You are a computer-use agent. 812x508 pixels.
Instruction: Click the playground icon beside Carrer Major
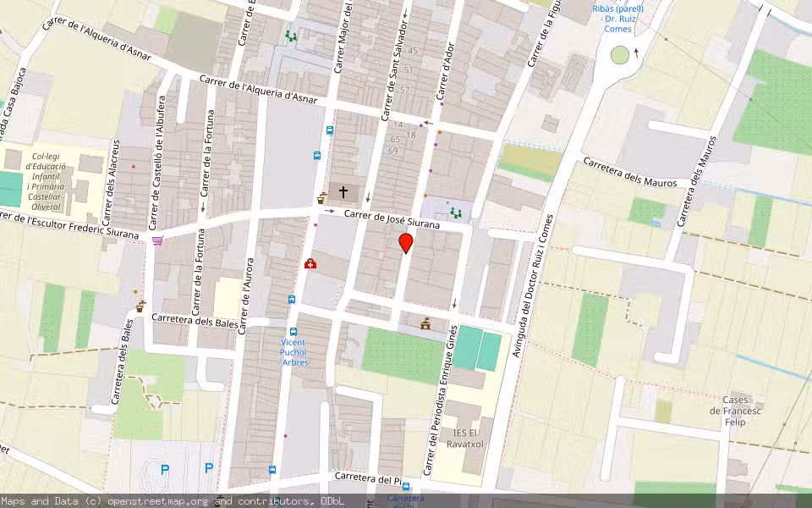[291, 36]
